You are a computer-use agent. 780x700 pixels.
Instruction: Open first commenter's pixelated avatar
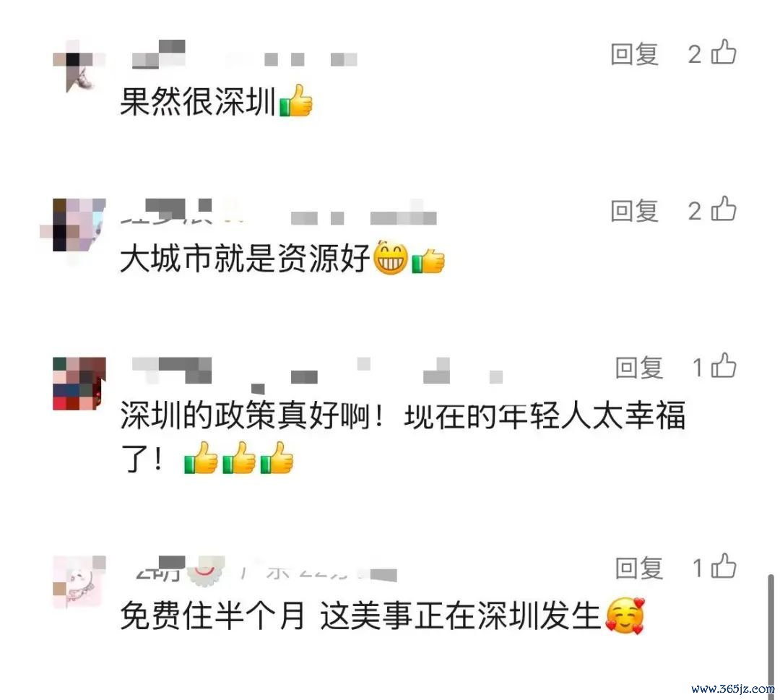(79, 66)
